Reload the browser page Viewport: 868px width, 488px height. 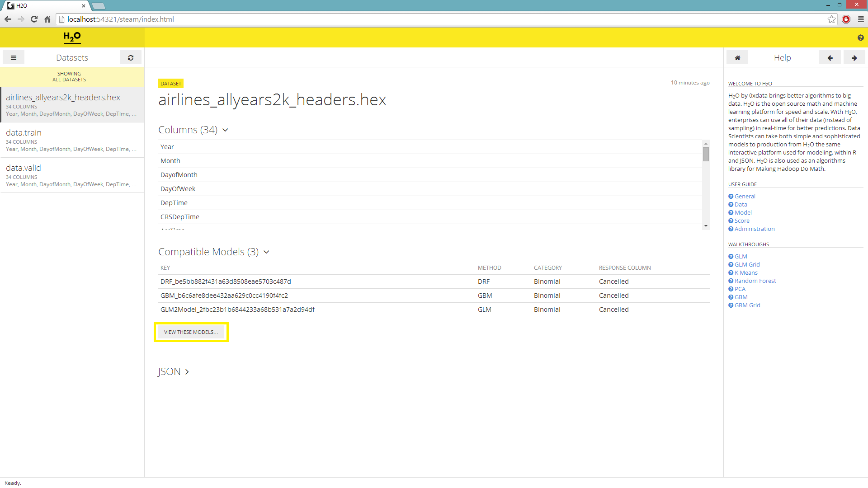point(34,19)
